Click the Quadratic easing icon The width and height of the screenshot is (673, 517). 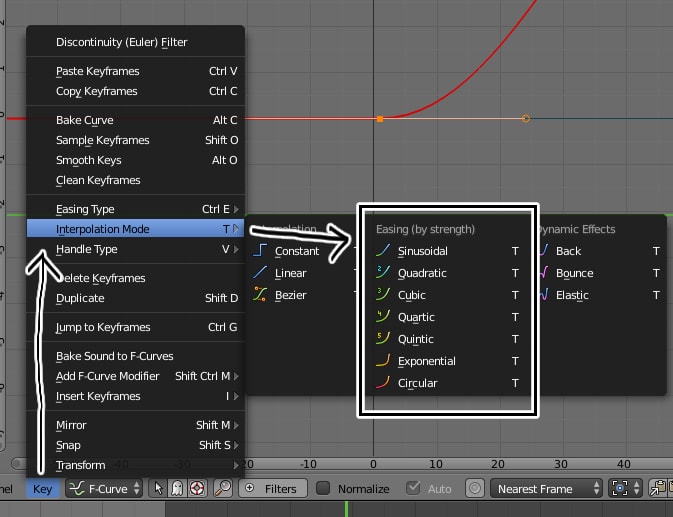click(383, 272)
